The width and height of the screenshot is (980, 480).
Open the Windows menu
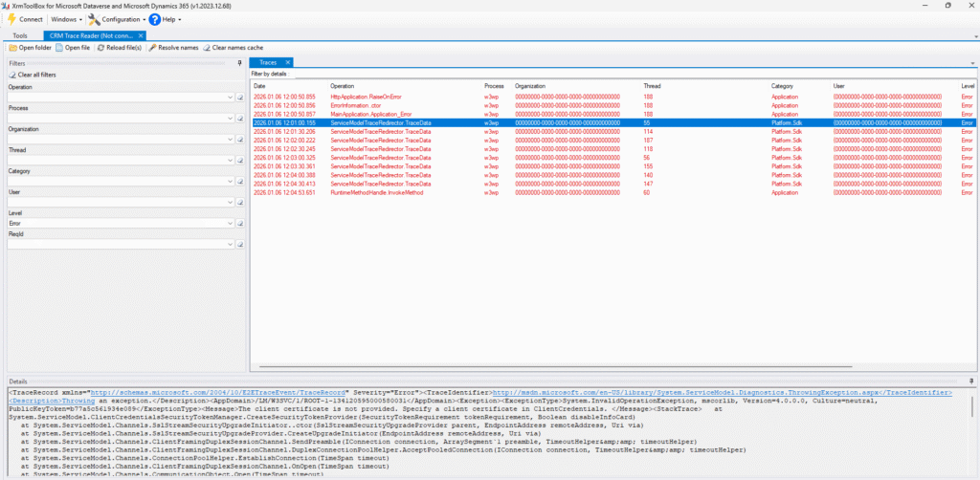(x=66, y=19)
